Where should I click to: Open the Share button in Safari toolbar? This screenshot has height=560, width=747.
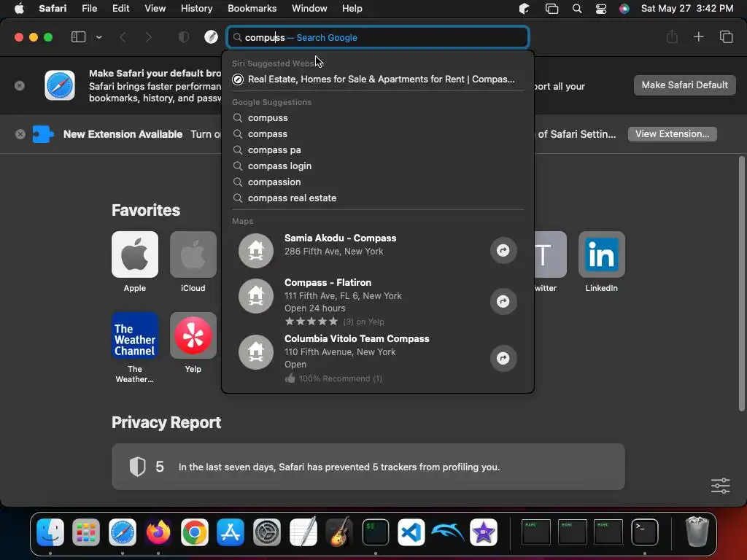pyautogui.click(x=672, y=36)
